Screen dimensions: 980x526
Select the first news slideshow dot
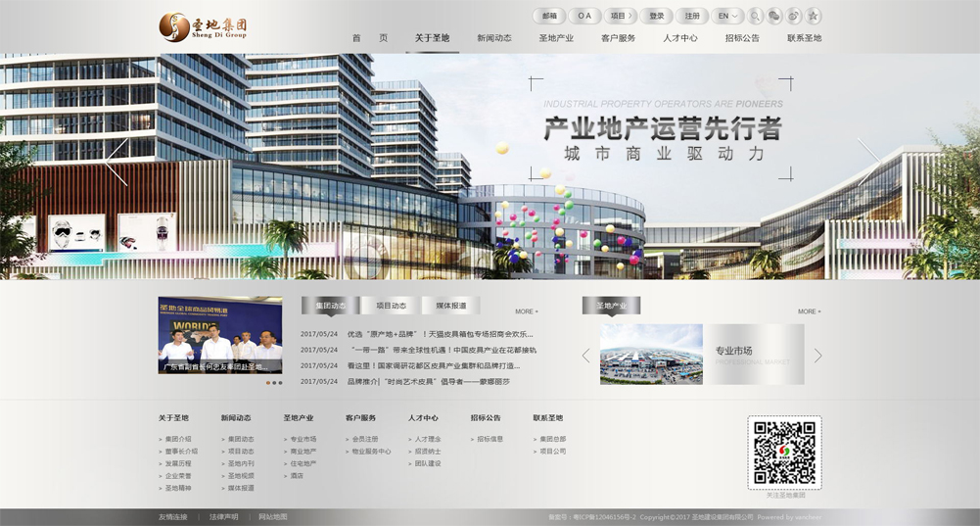[x=268, y=382]
